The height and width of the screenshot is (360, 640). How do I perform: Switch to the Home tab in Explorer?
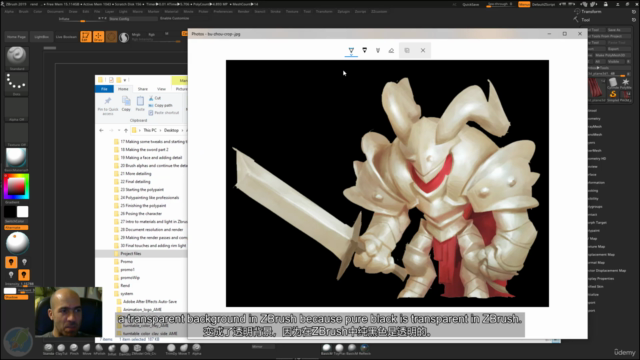[x=123, y=89]
